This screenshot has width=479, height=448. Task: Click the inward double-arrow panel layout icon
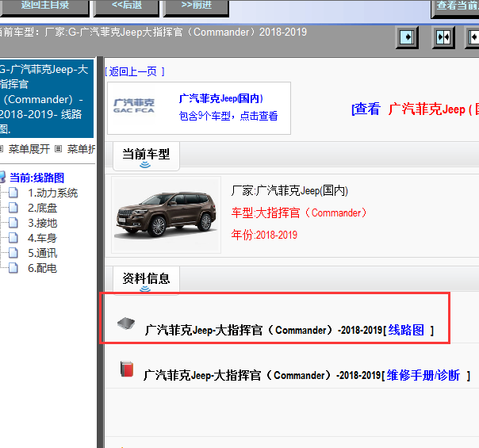point(443,37)
